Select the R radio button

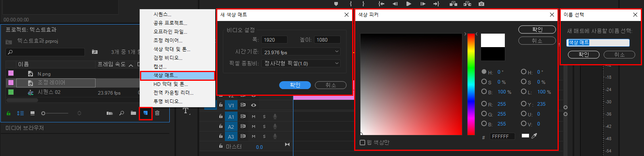click(484, 104)
